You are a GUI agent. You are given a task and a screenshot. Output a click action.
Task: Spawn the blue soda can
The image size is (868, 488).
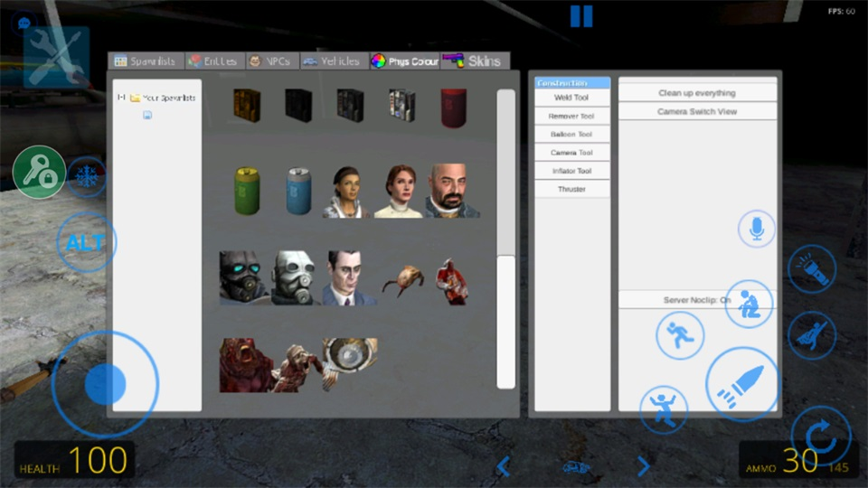coord(299,191)
